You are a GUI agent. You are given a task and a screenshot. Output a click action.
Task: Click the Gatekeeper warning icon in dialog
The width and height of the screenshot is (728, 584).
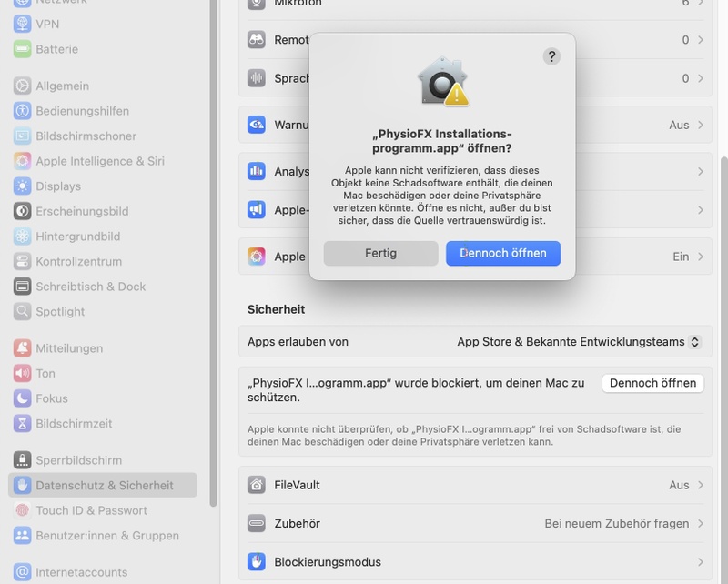tap(442, 82)
